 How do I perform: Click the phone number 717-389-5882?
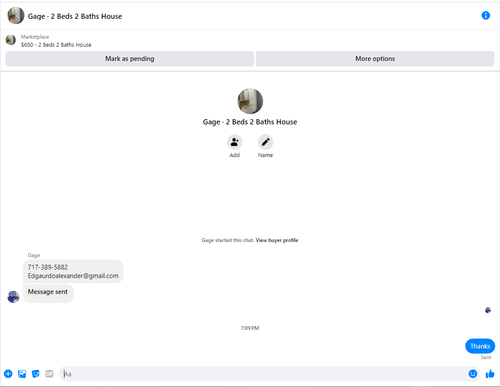point(48,267)
